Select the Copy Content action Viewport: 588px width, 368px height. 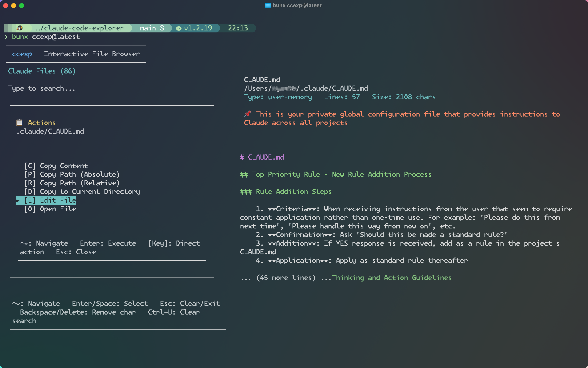pos(56,166)
